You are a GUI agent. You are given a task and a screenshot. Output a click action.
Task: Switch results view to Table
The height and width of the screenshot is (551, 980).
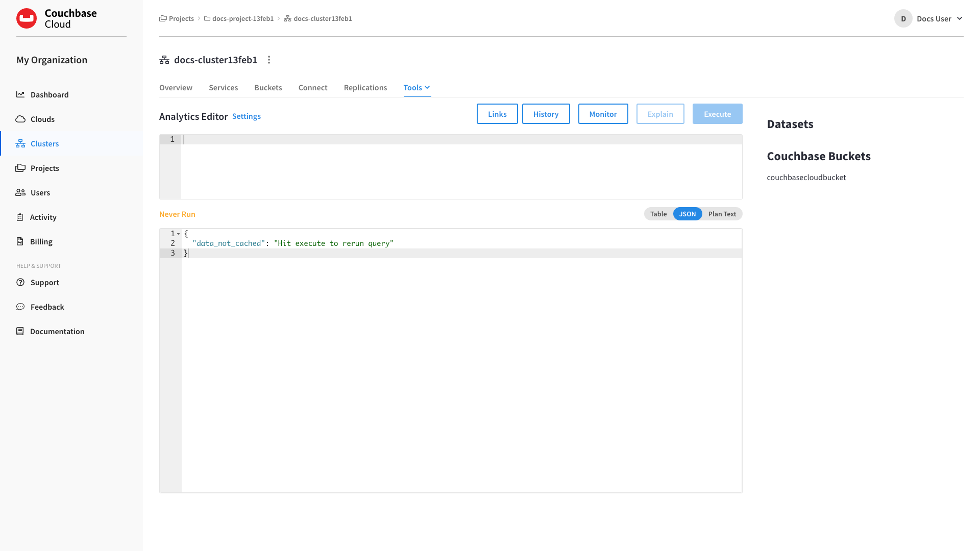tap(658, 214)
